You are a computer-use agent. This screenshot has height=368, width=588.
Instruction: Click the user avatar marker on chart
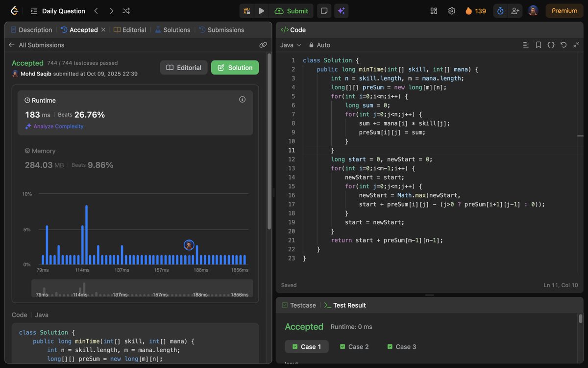(189, 245)
